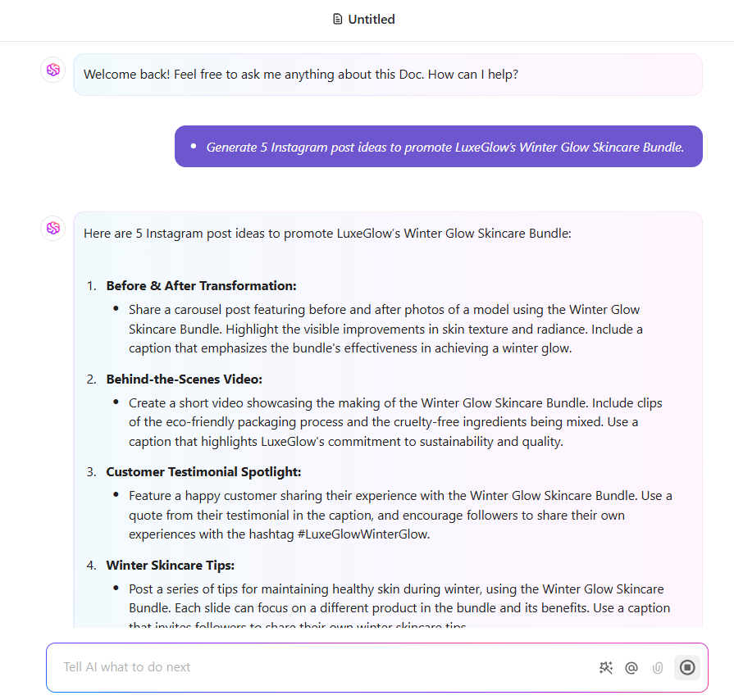Click the AI avatar beside Instagram ideas response
Screen dimensions: 734x700
(x=53, y=228)
